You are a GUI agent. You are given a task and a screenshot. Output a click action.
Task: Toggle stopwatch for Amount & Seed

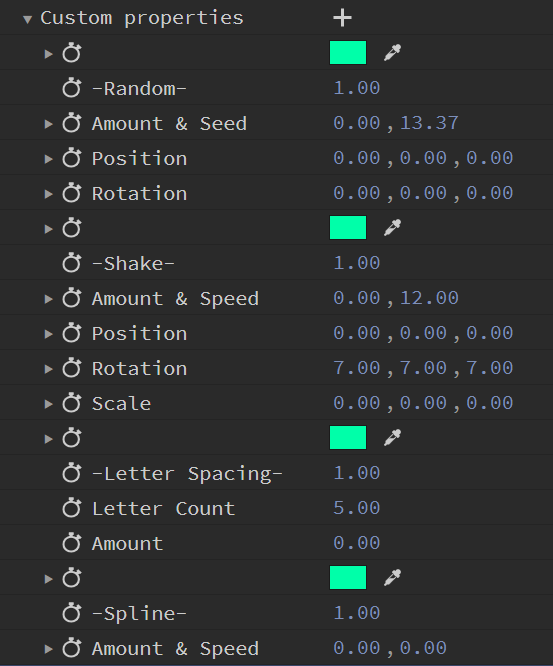(71, 123)
